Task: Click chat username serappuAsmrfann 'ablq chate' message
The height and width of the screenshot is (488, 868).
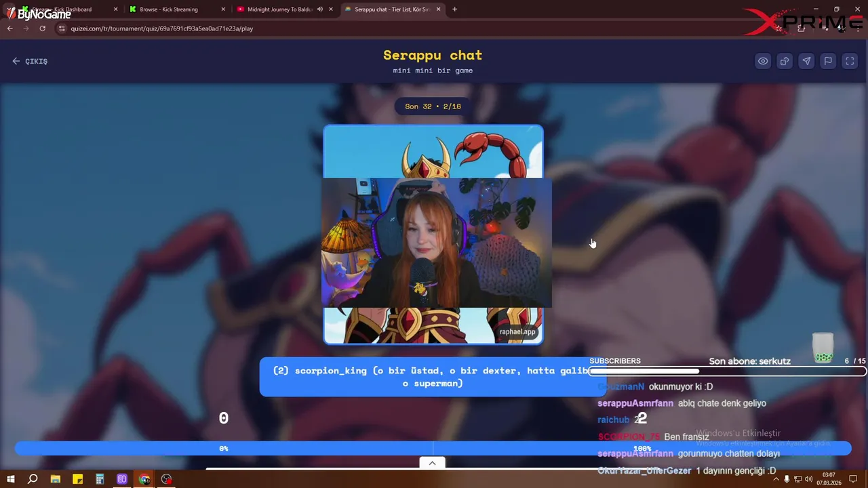Action: pyautogui.click(x=635, y=403)
